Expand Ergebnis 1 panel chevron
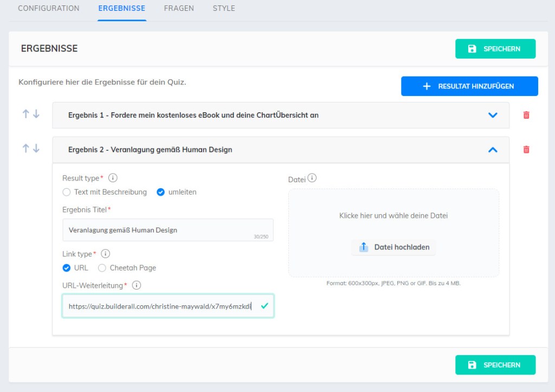Viewport: 555px width, 392px height. [492, 115]
